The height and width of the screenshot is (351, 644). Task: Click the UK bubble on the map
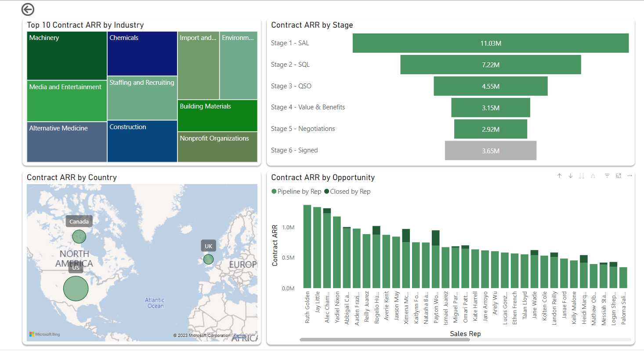coord(208,259)
